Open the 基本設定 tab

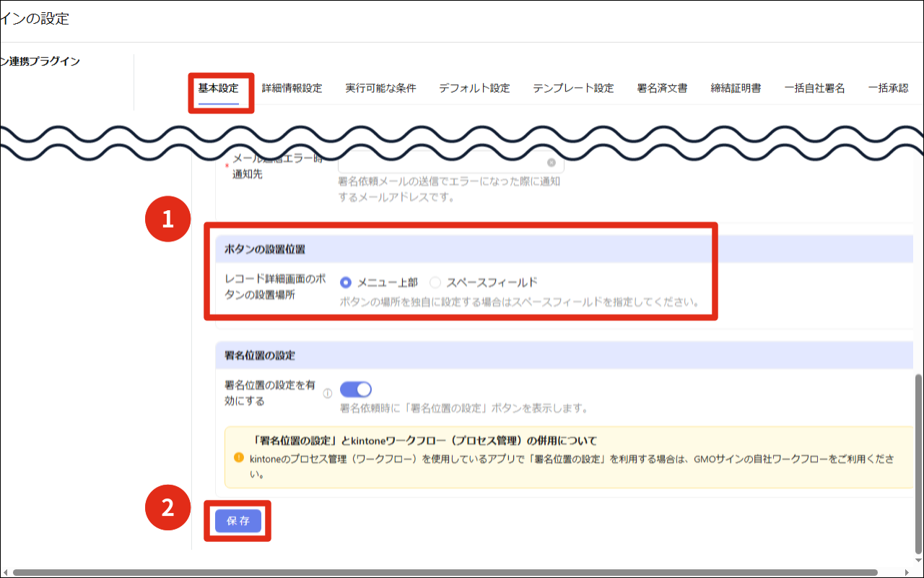coord(219,88)
